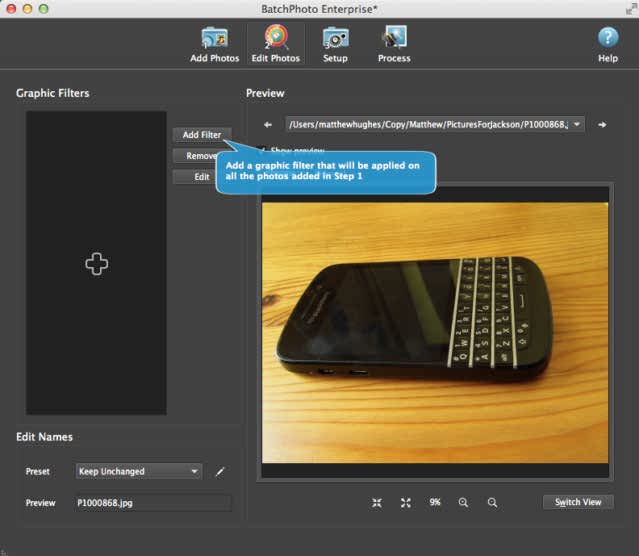Open the Process step
The width and height of the screenshot is (639, 556).
[394, 44]
